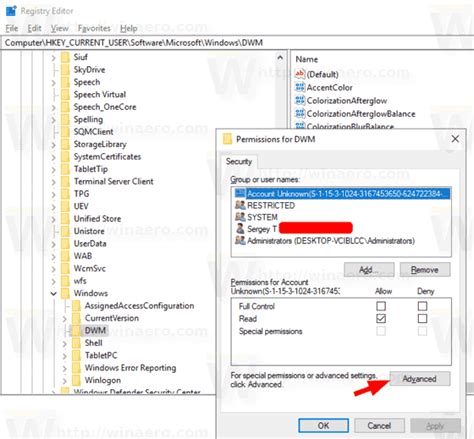The width and height of the screenshot is (474, 439).
Task: Expand the WAB key
Action: click(53, 256)
